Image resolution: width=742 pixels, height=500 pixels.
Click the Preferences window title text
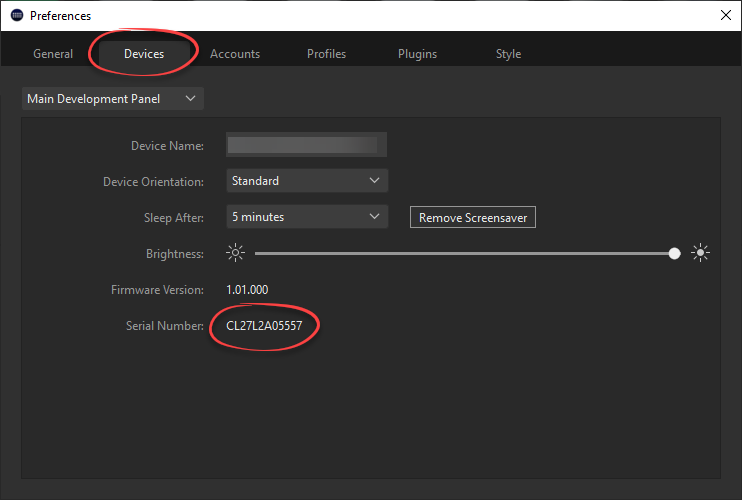pyautogui.click(x=60, y=15)
